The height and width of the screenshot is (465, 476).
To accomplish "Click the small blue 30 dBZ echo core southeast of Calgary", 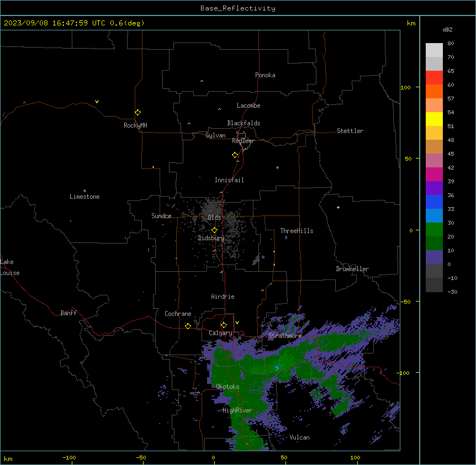I will 277,368.
